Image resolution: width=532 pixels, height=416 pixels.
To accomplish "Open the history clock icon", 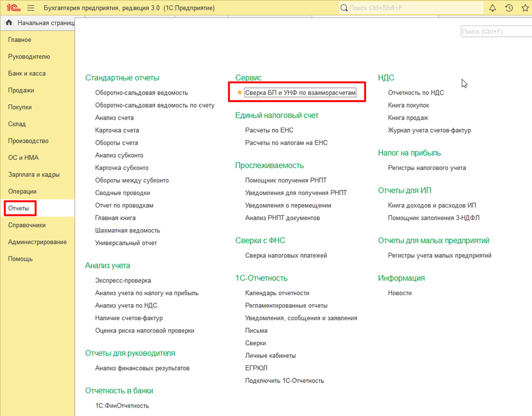I will click(509, 8).
